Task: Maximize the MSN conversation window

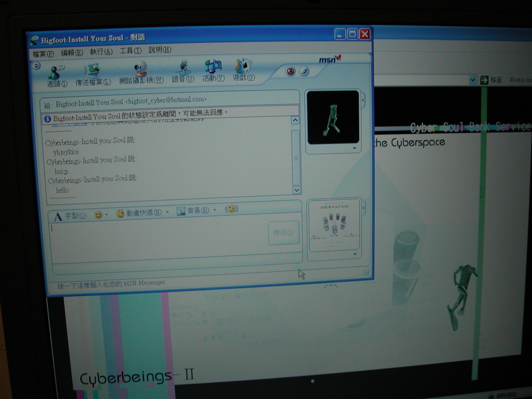Action: click(352, 34)
